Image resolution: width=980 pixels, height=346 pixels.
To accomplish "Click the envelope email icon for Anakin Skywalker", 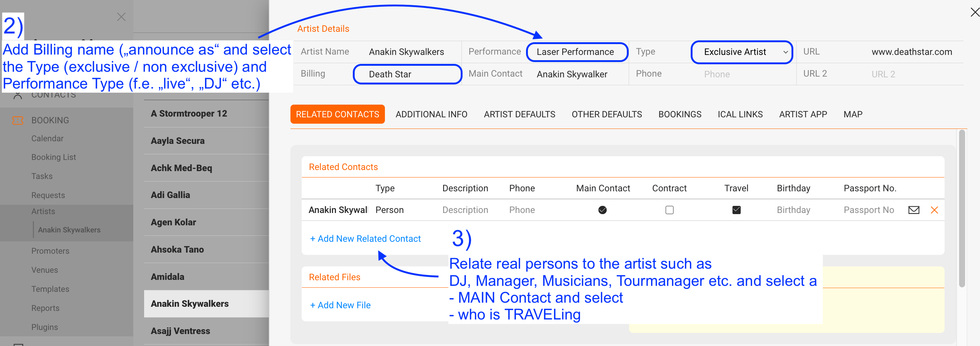I will (x=914, y=210).
